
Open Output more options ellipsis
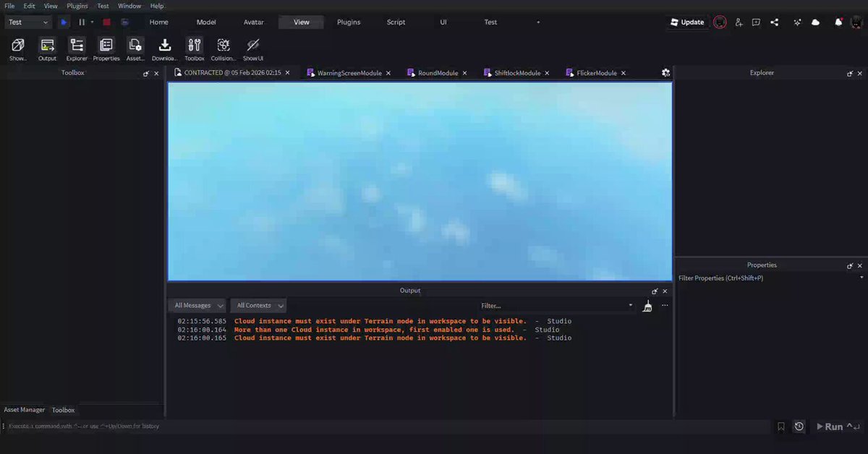[665, 306]
